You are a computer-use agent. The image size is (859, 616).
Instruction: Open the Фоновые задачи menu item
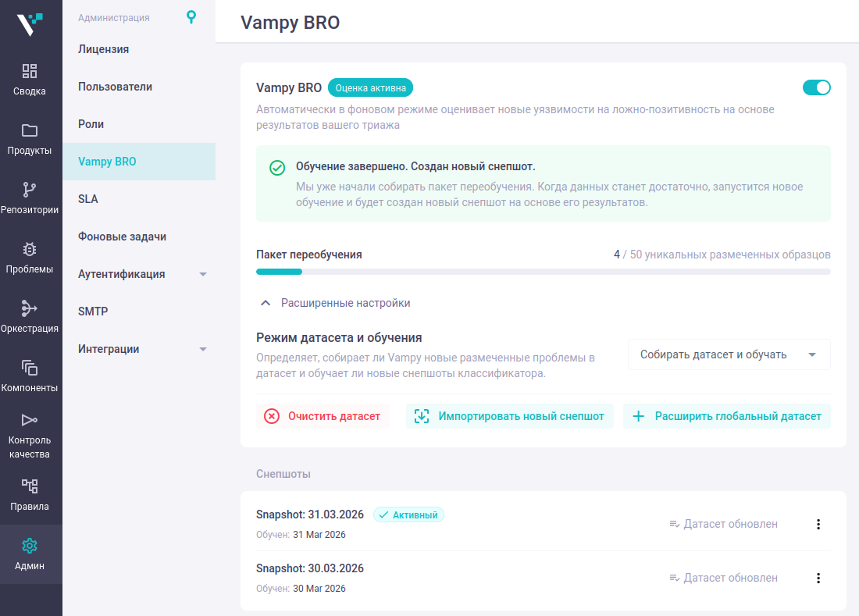(x=122, y=237)
